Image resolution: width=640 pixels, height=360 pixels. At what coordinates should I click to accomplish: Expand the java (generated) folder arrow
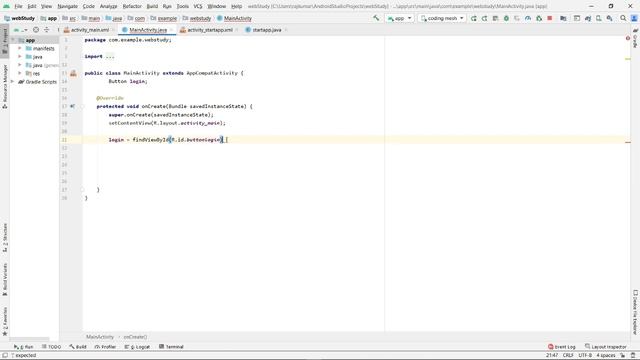[20, 65]
